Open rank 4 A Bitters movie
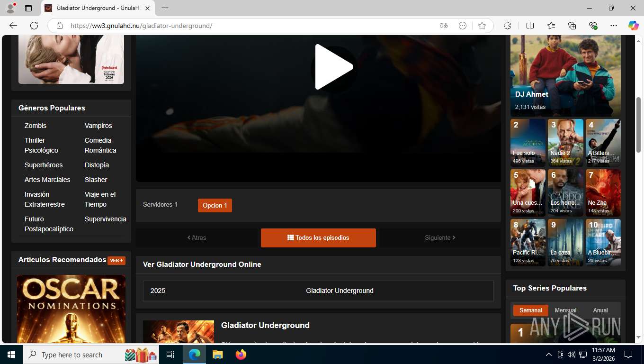Screen dimensions: 644x364 (x=603, y=142)
